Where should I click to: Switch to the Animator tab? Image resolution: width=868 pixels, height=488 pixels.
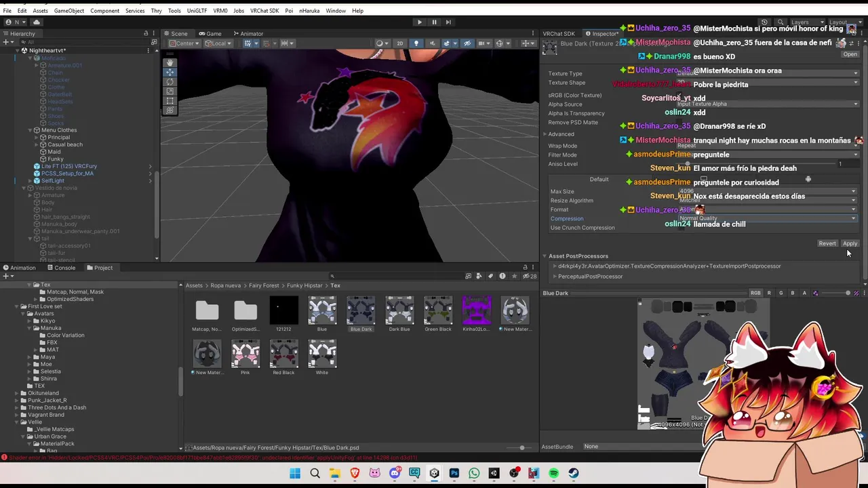[248, 33]
